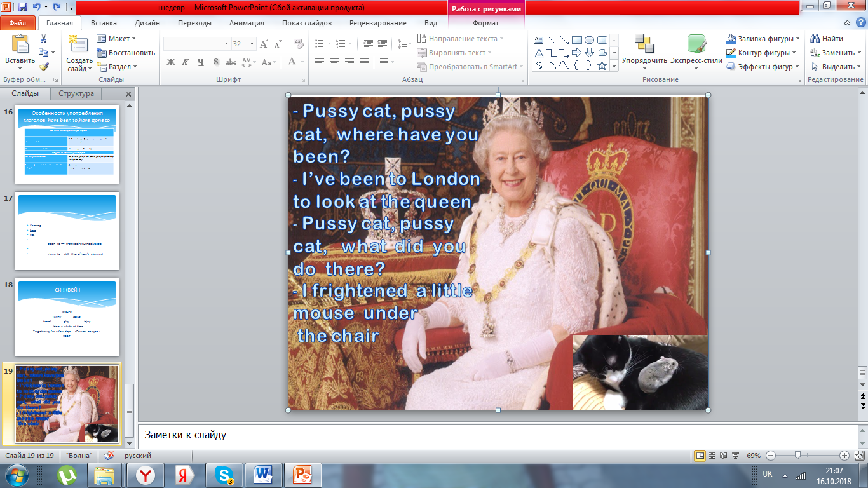Click the spell check icon in status bar
Viewport: 868px width, 488px height.
[x=109, y=456]
